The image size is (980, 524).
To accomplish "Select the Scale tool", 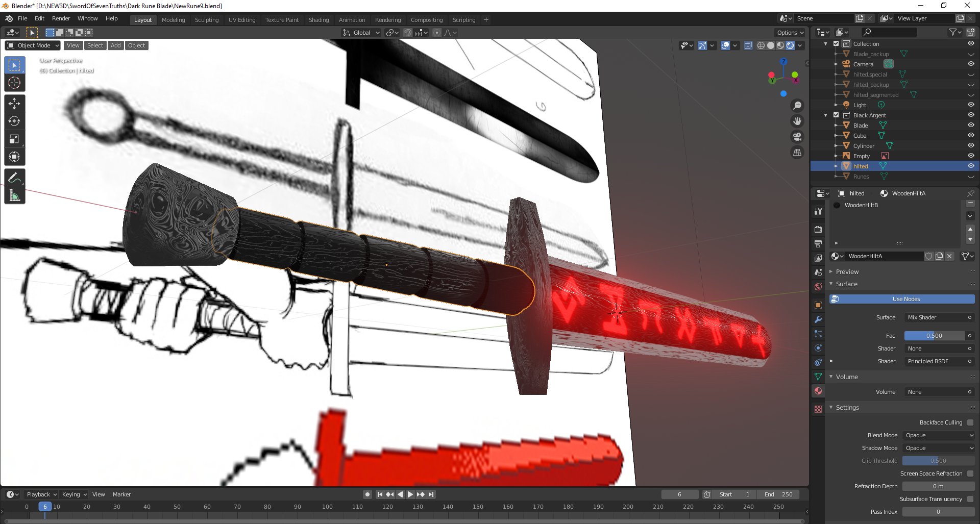I will (x=14, y=139).
